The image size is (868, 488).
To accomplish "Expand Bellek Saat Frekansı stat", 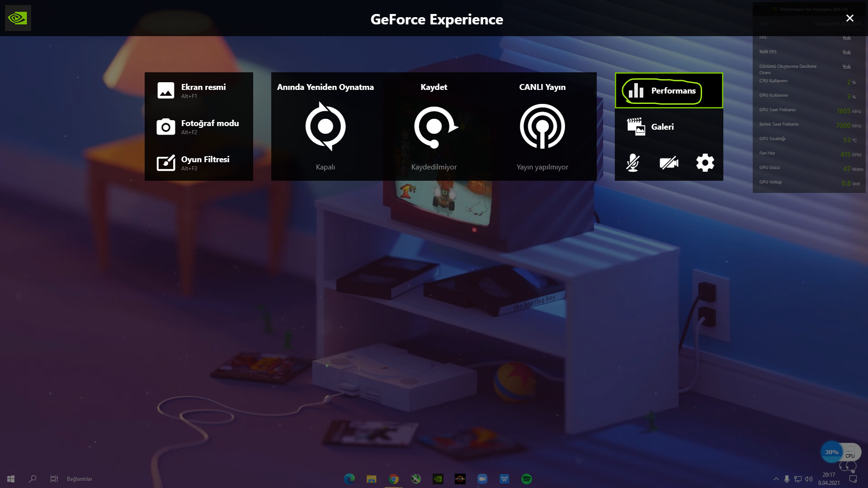I will (805, 124).
